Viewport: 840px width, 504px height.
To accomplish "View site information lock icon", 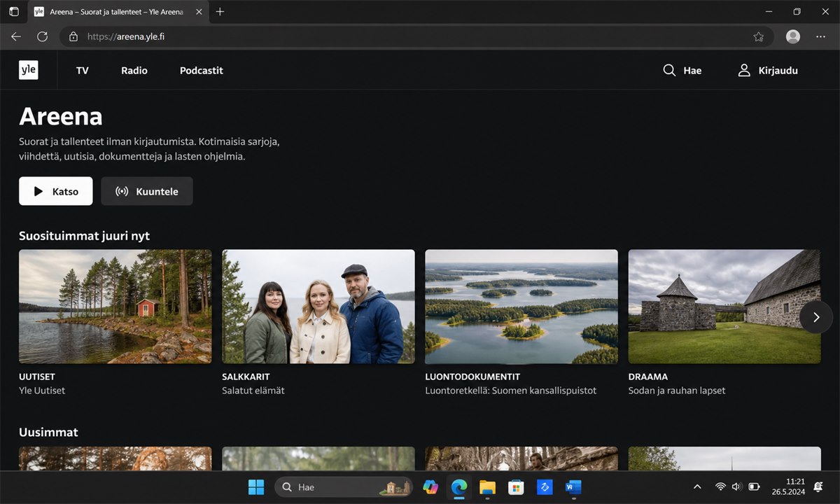I will [x=73, y=36].
